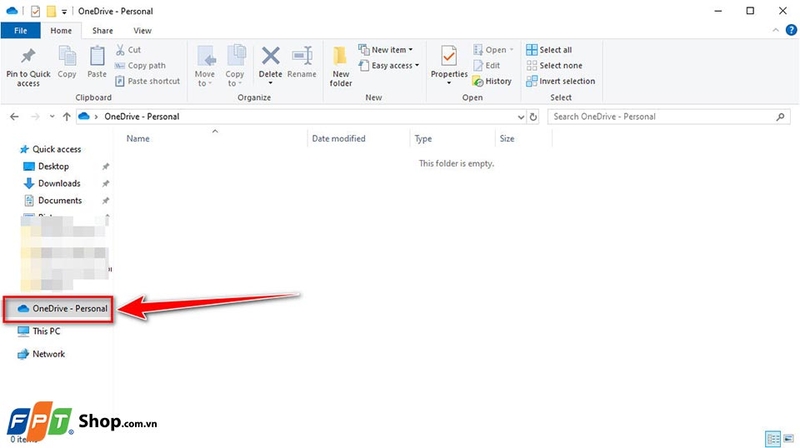Open the Quick Access Toolbar customize arrow
The image size is (800, 448).
point(64,11)
